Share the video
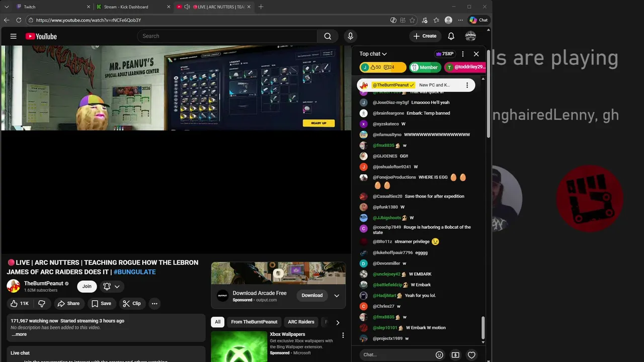 click(68, 304)
